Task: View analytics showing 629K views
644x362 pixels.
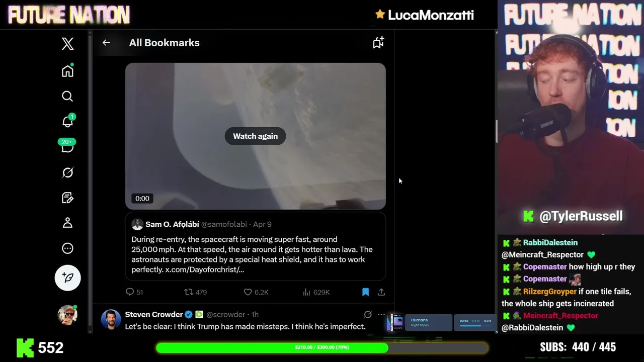Action: pyautogui.click(x=316, y=292)
